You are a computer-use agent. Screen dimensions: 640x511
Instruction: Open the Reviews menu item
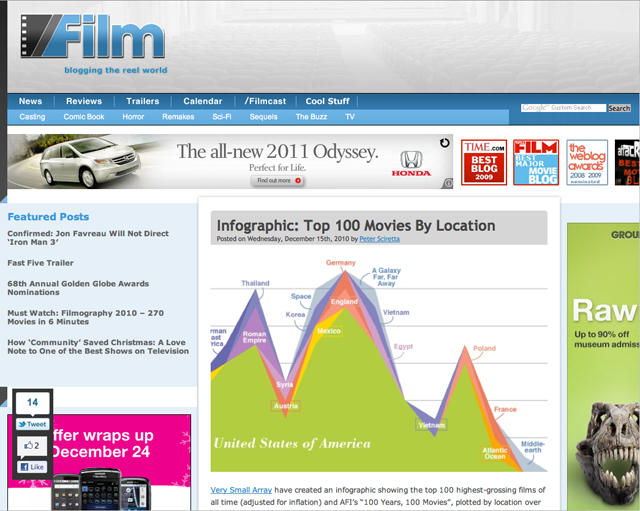pyautogui.click(x=84, y=101)
